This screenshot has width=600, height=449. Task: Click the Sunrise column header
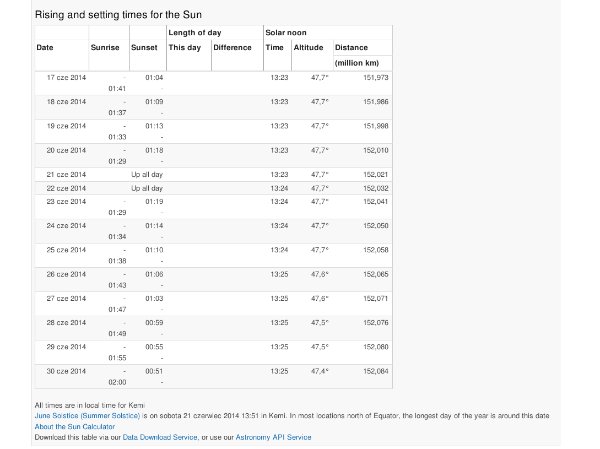(105, 47)
